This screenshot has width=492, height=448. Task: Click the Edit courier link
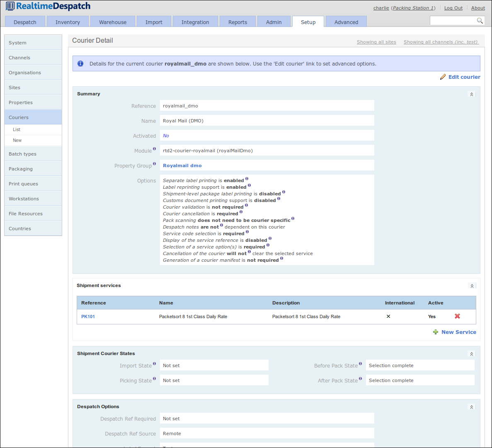click(464, 77)
